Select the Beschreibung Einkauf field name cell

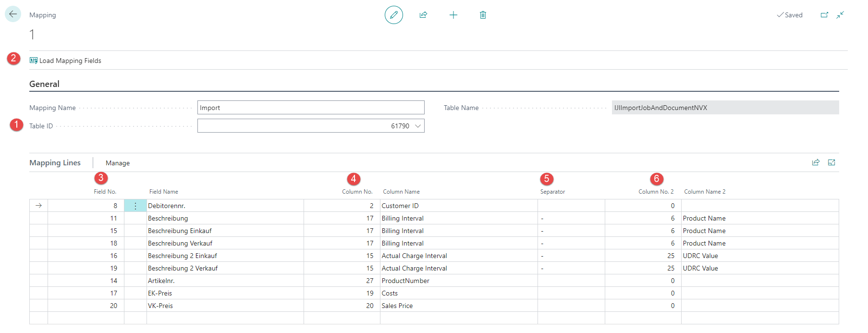(x=180, y=231)
